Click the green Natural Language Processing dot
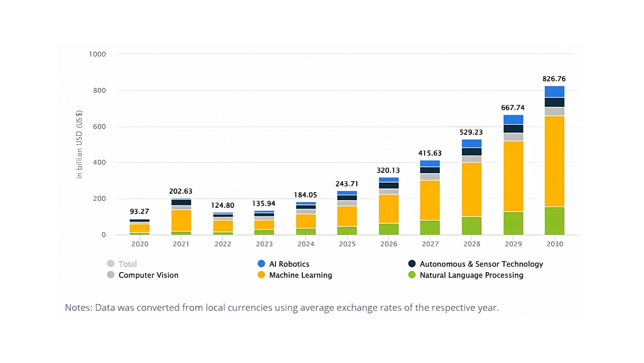The width and height of the screenshot is (644, 363). pos(412,275)
